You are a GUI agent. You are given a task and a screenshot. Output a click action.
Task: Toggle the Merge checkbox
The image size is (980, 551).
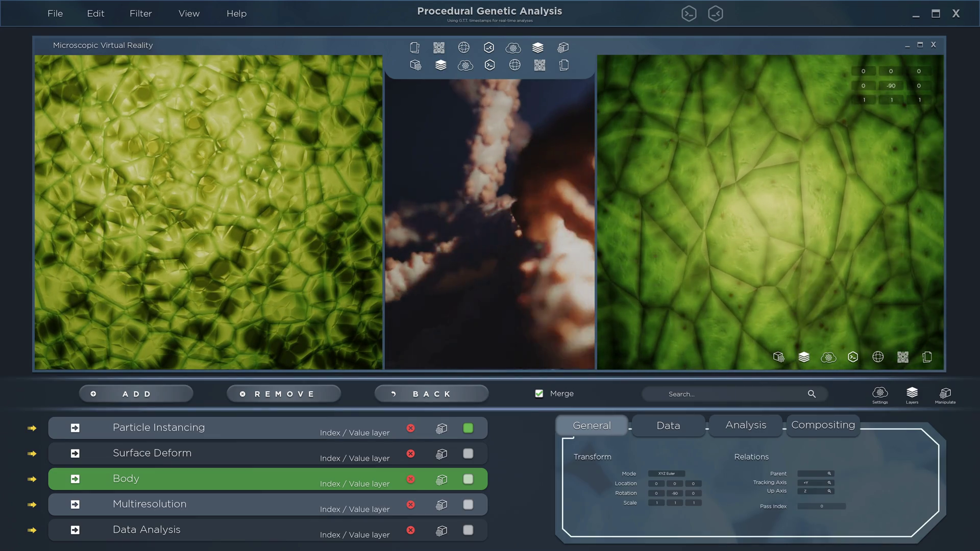pyautogui.click(x=539, y=393)
